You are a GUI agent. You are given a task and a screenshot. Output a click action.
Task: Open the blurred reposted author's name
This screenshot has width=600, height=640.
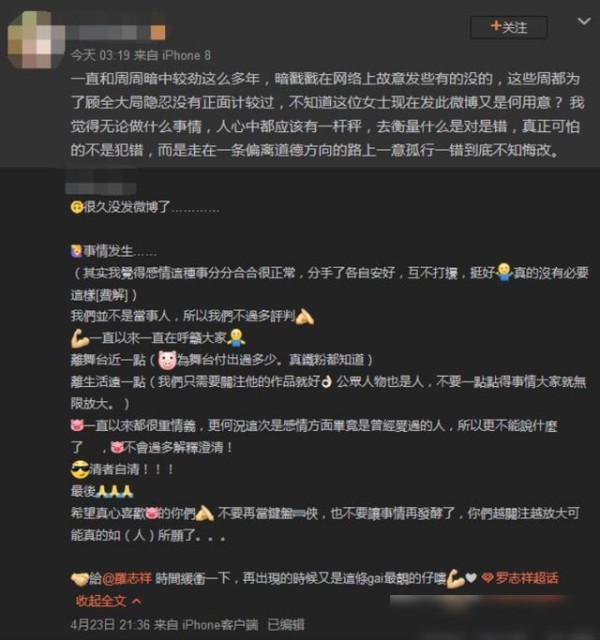101,189
